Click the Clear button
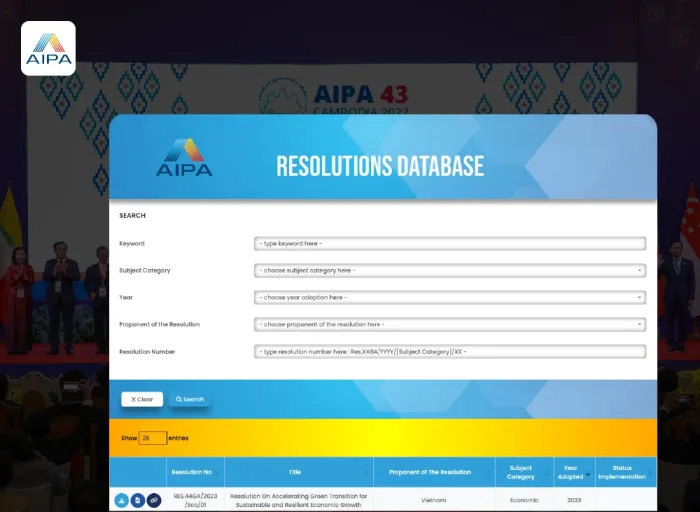The width and height of the screenshot is (700, 512). coord(142,400)
